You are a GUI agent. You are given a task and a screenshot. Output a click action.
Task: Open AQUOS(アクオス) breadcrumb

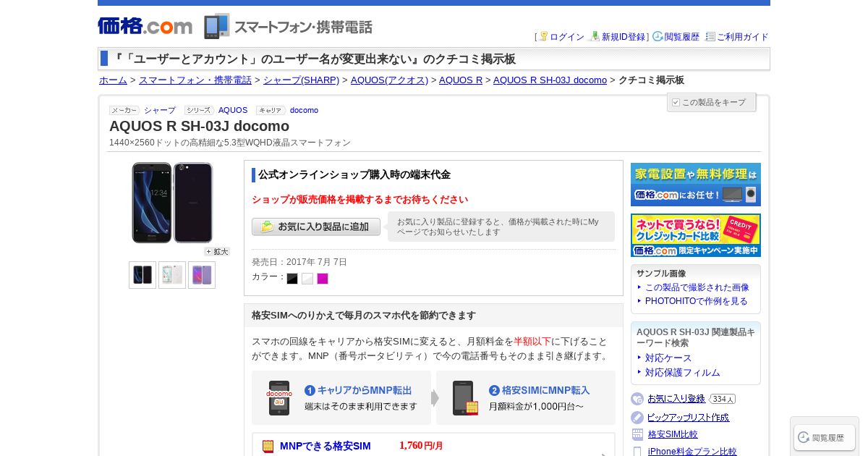(x=389, y=80)
